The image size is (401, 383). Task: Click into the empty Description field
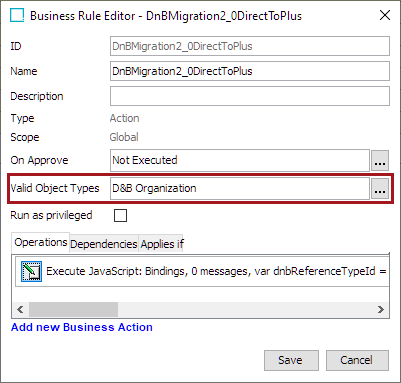(250, 96)
